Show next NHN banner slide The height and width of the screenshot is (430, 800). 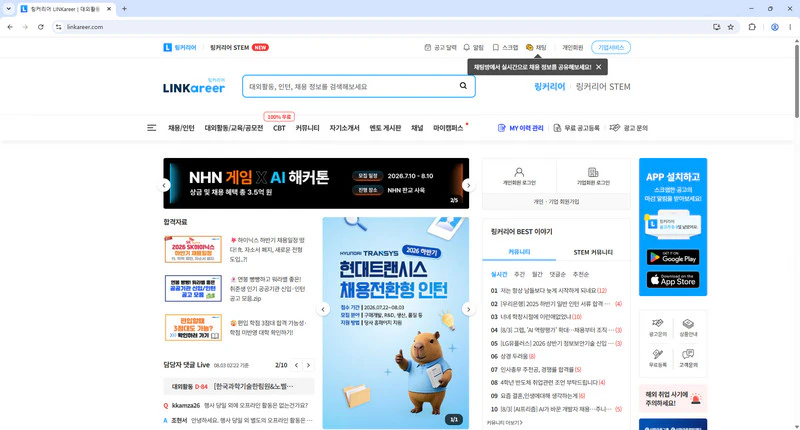tap(468, 185)
